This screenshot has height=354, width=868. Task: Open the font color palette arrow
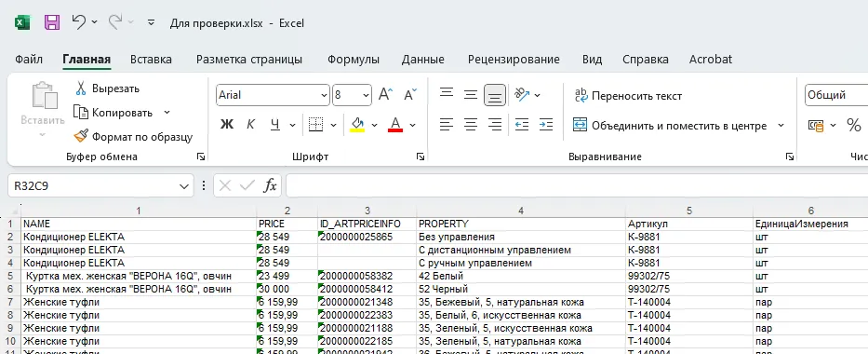pyautogui.click(x=412, y=125)
